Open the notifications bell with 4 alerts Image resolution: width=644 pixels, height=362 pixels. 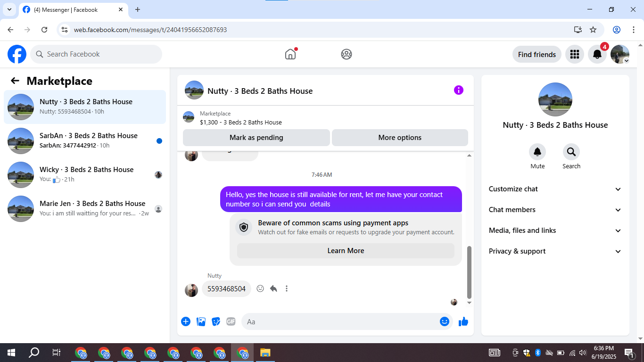597,54
